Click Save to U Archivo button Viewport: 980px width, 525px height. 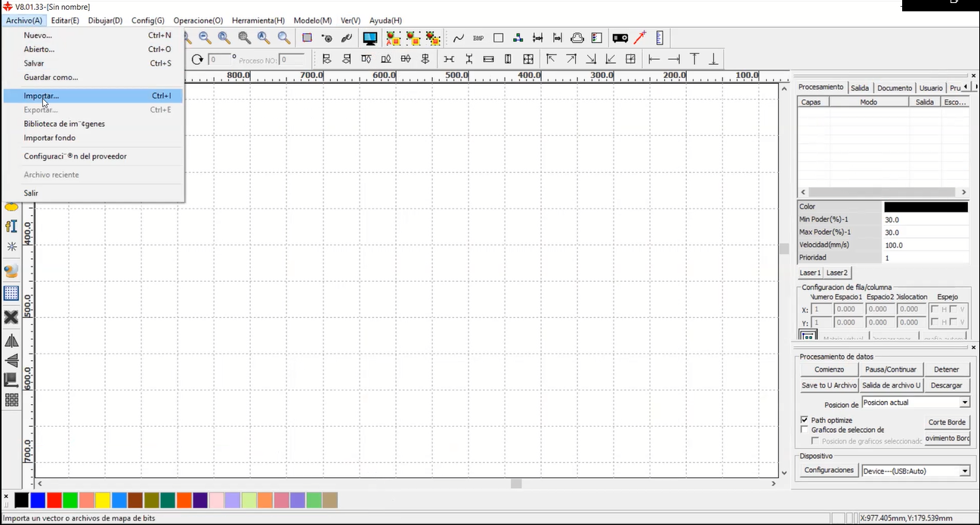(x=829, y=385)
